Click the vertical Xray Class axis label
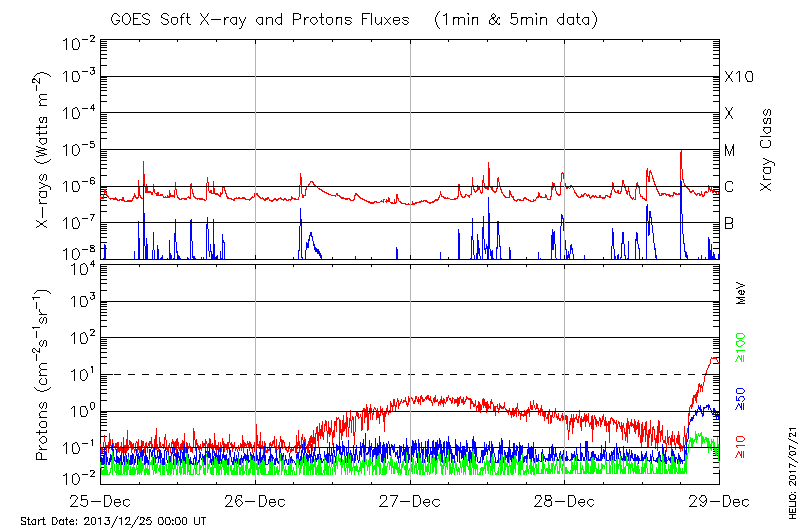 click(x=767, y=150)
